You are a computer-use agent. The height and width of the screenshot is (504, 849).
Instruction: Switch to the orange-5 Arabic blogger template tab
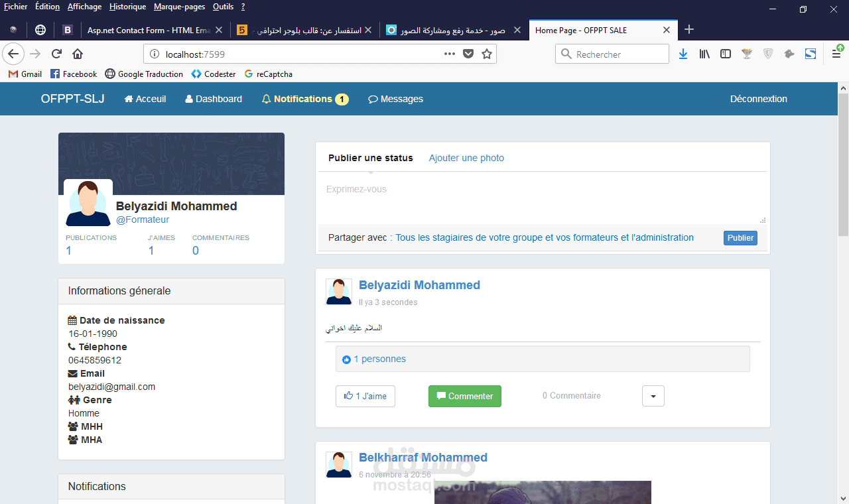(x=304, y=30)
